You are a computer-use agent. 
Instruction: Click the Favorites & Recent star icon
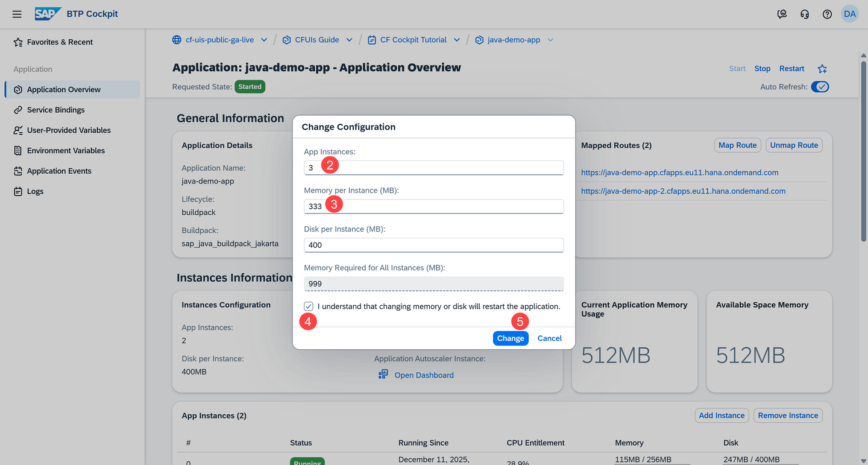click(x=18, y=42)
